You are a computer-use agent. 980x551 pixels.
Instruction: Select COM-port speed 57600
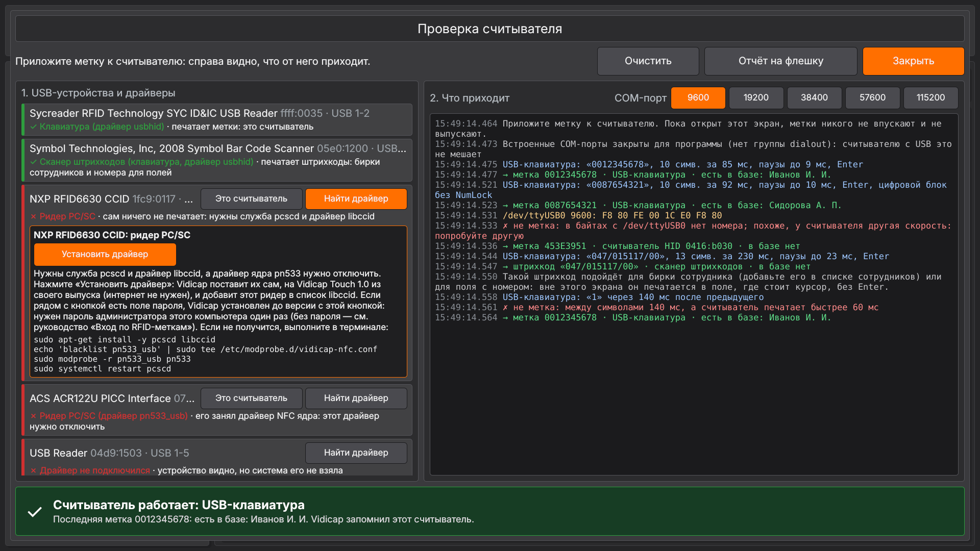(872, 98)
